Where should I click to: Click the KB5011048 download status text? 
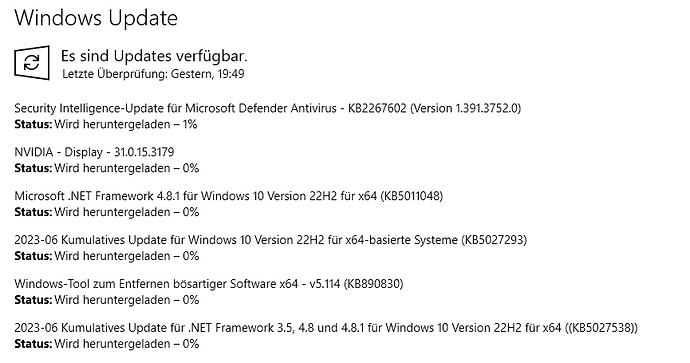(106, 212)
